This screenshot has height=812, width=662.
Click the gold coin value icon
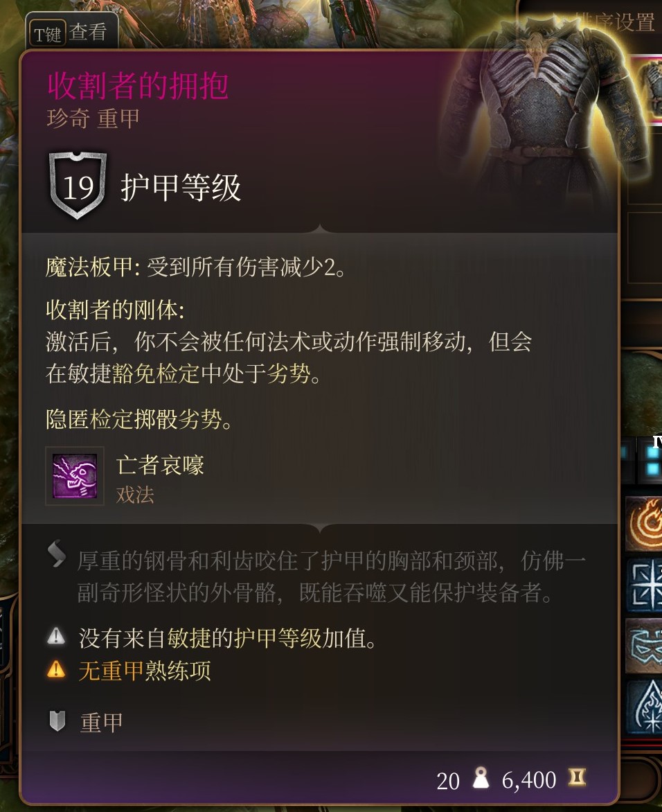coord(577,777)
